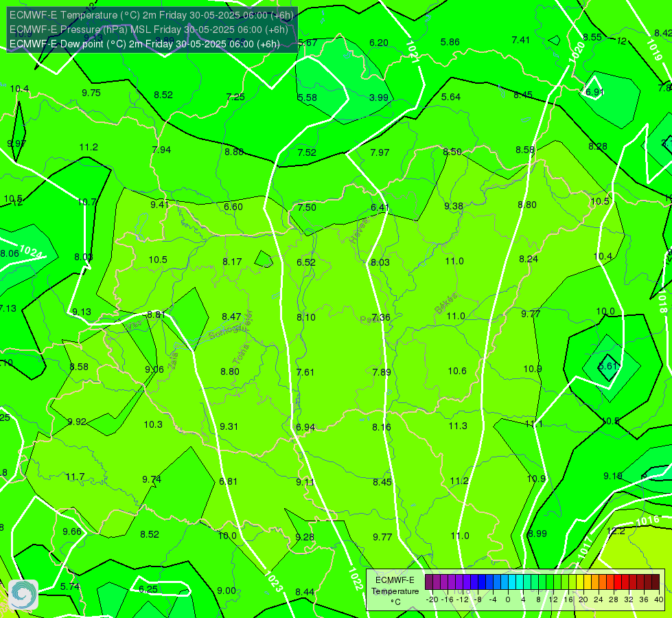Click the 9.00 dew point value

227,591
